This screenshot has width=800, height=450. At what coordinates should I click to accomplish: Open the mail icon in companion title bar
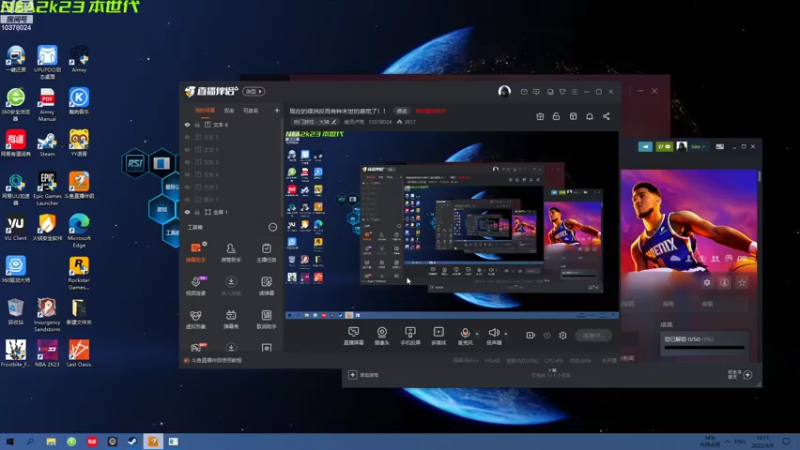pyautogui.click(x=524, y=92)
